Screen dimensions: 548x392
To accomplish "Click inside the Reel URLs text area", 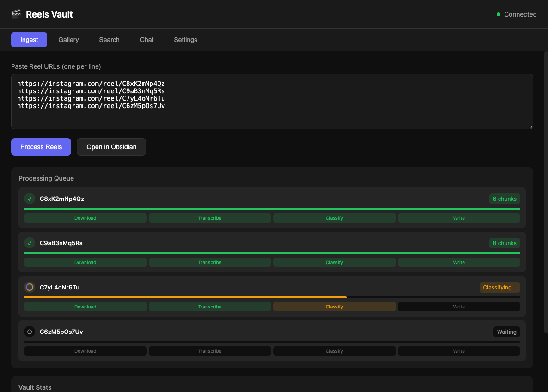I will click(273, 102).
